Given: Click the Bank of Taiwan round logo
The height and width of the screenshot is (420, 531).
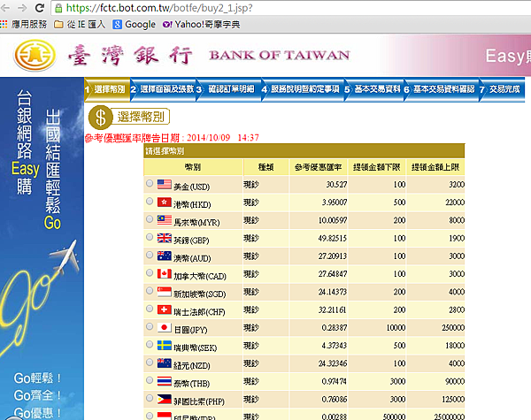Looking at the screenshot, I should click(35, 55).
